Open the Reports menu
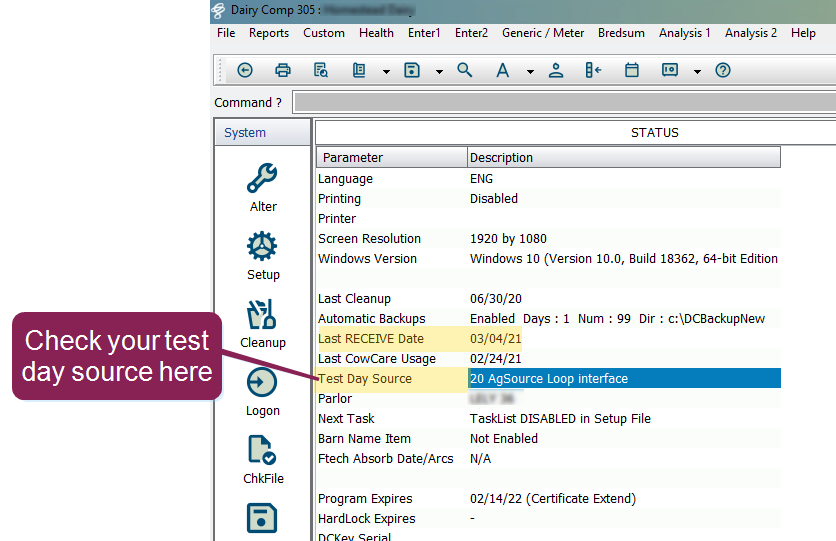This screenshot has height=541, width=836. click(269, 33)
